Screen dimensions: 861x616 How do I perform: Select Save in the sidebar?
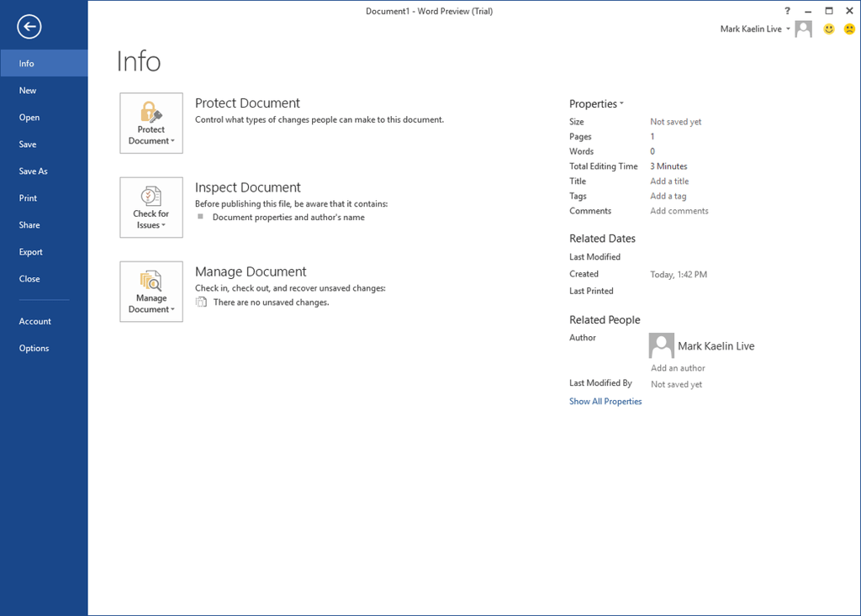[x=44, y=144]
